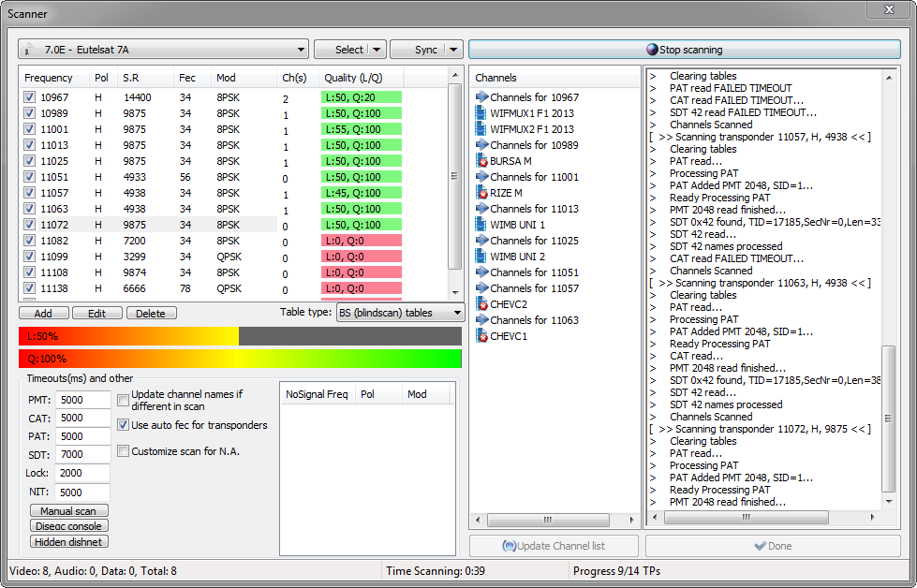Click the WIMB UNI 1 film icon
Screen dimensions: 917x588
481,225
